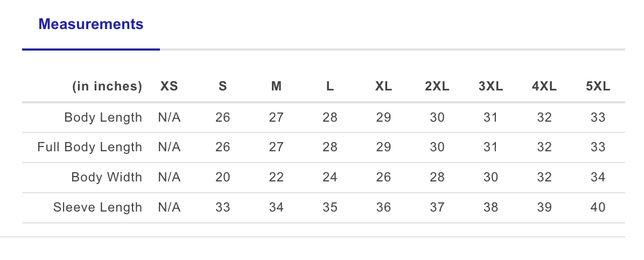Select the 5XL column header
The width and height of the screenshot is (644, 260).
pos(598,87)
